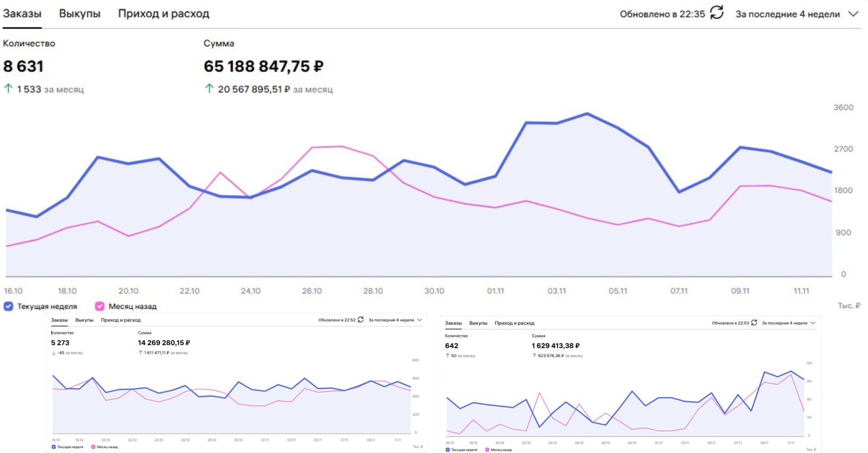Image resolution: width=868 pixels, height=453 pixels.
Task: Open the large 'Приход и расход' tab at top
Action: tap(163, 14)
